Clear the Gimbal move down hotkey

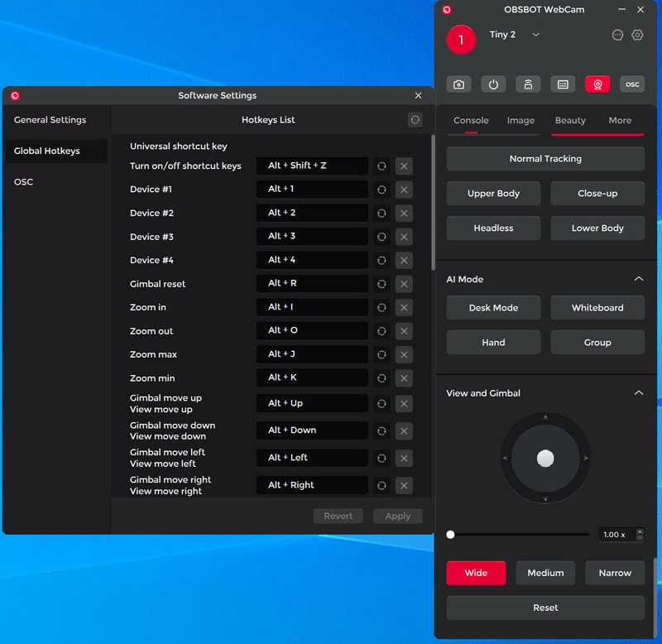coord(404,430)
